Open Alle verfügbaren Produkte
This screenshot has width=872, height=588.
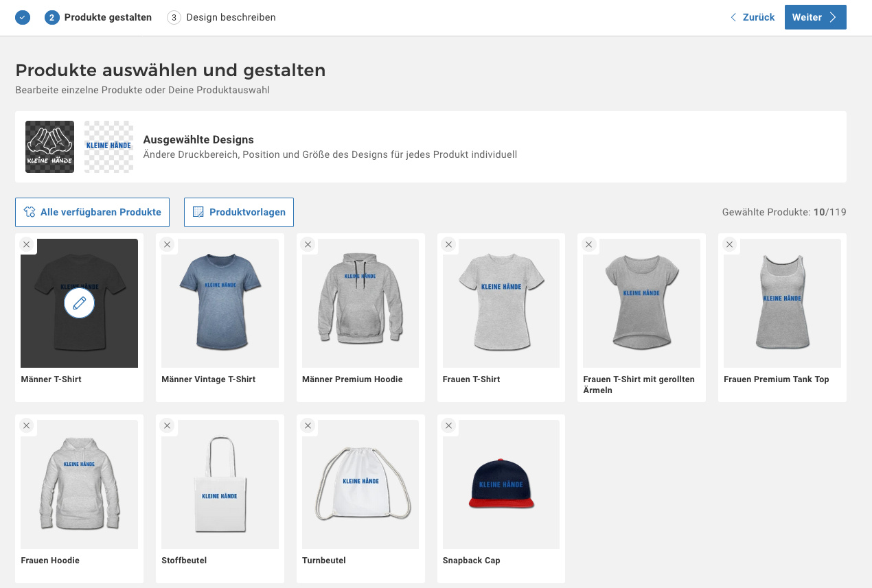click(92, 212)
